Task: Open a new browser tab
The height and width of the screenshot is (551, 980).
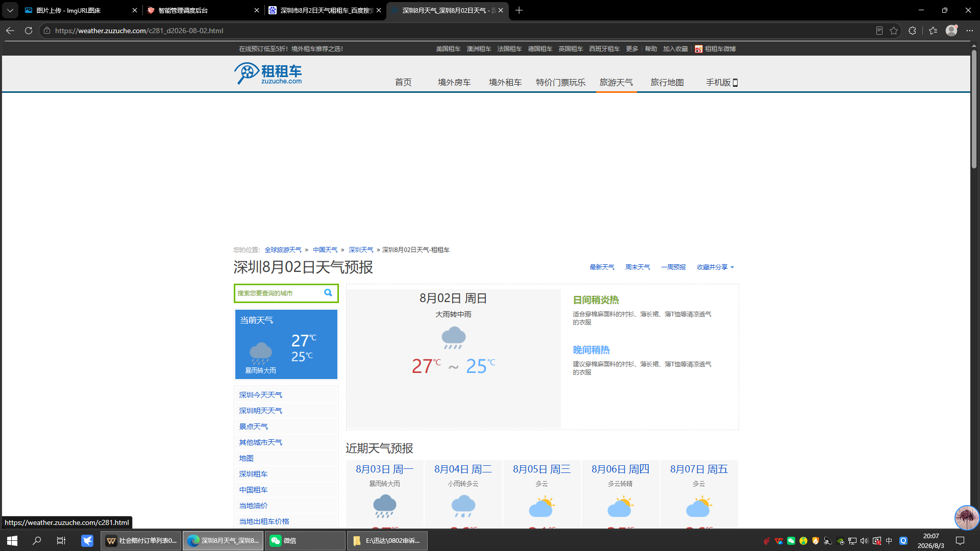Action: [x=519, y=10]
